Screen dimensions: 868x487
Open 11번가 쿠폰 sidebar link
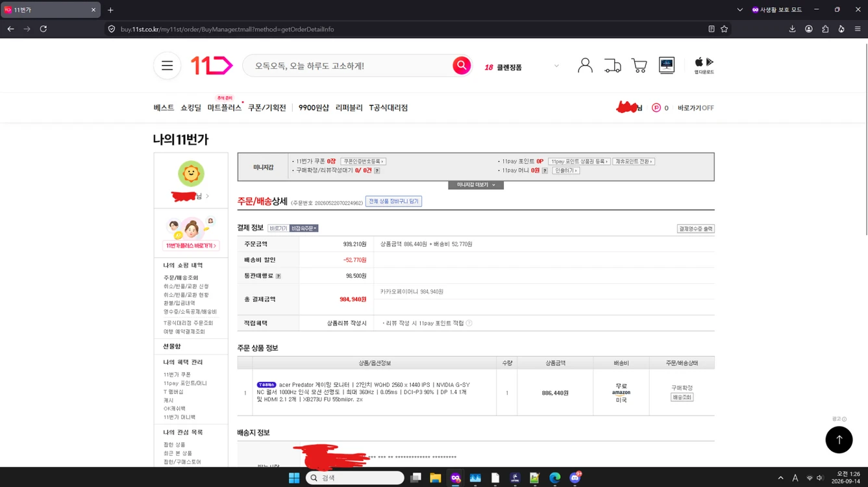[x=177, y=375]
